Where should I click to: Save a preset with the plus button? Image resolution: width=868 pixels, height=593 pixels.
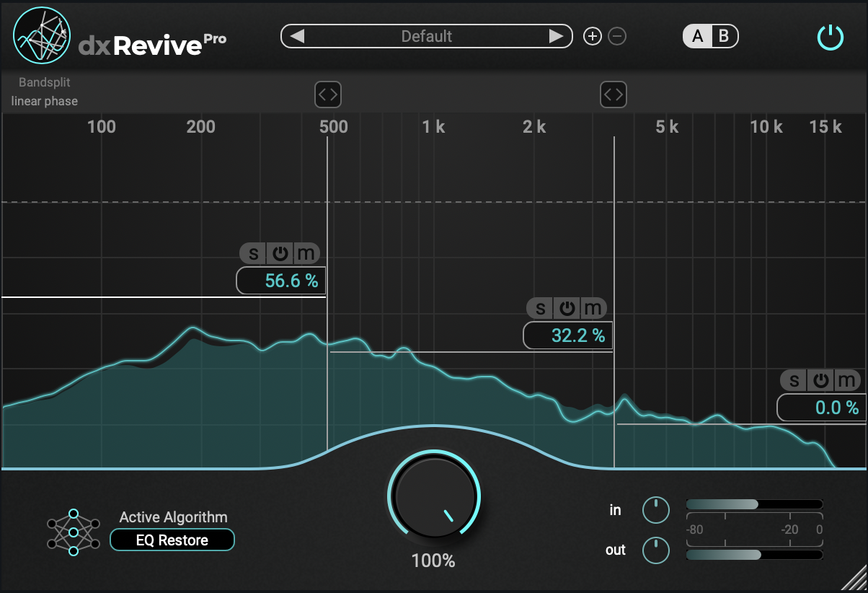(592, 35)
